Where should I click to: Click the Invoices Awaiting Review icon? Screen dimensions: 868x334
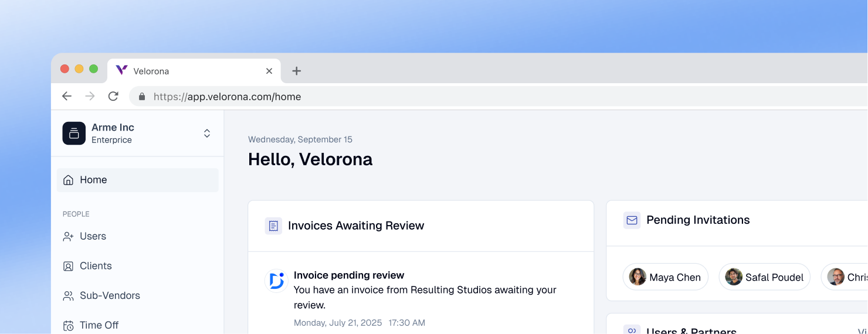pyautogui.click(x=273, y=226)
